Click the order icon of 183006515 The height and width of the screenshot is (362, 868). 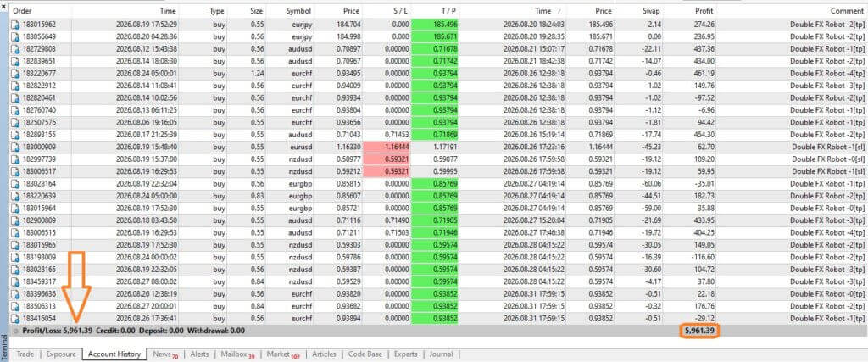pos(15,232)
